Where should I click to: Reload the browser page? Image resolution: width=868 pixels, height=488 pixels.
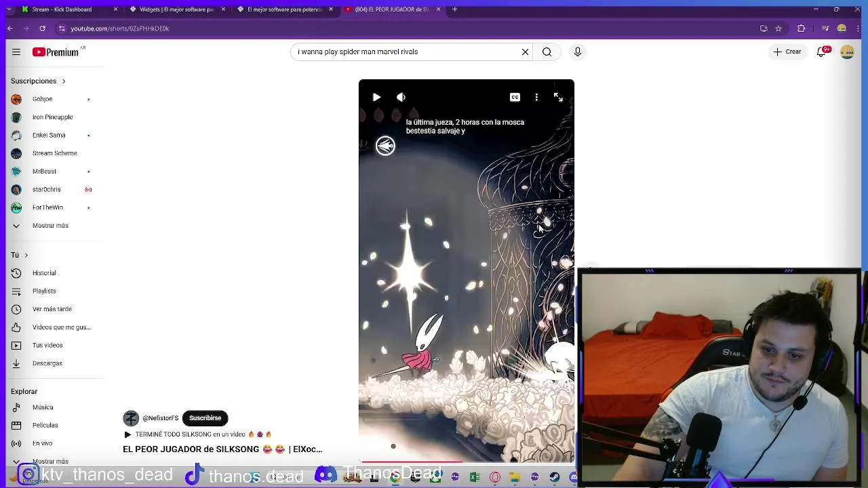tap(42, 28)
